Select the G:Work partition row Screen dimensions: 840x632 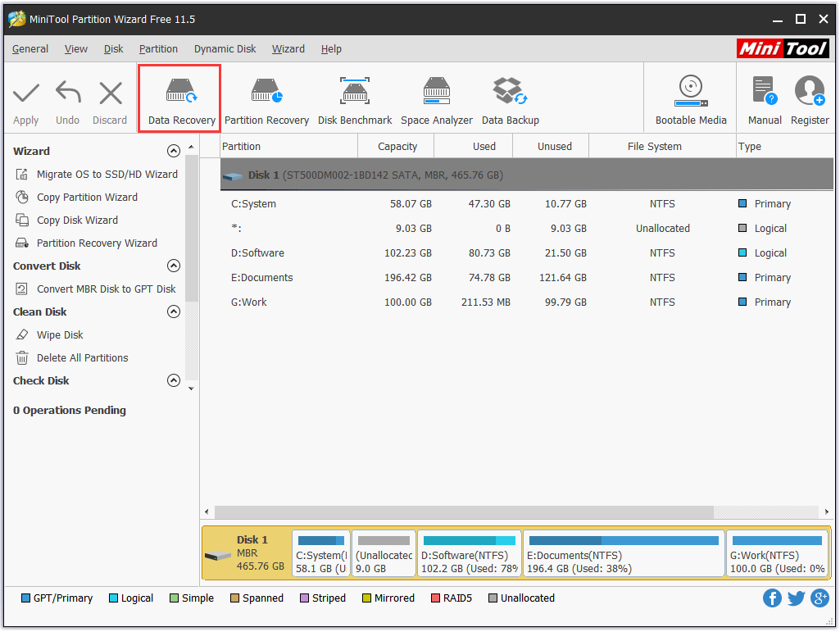(x=527, y=302)
